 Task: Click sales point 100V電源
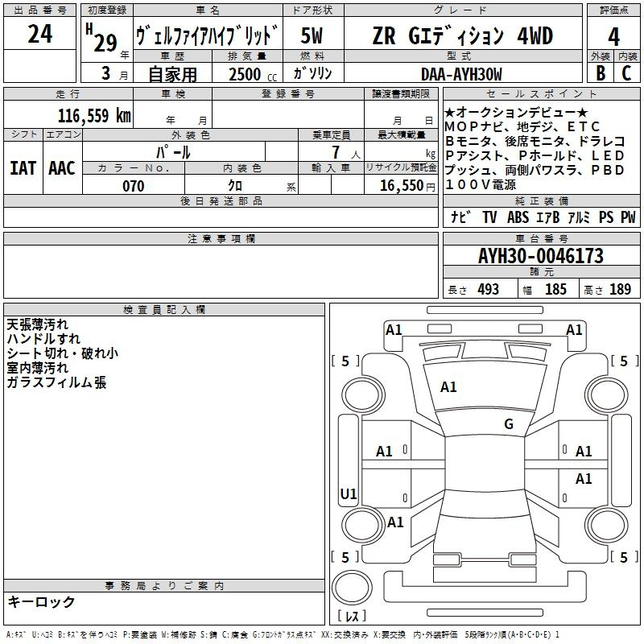(481, 184)
